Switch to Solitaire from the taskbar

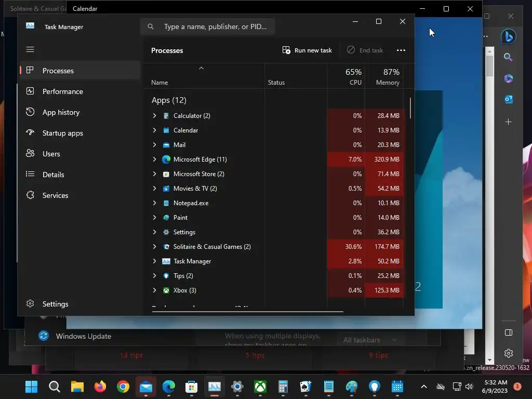point(305,387)
